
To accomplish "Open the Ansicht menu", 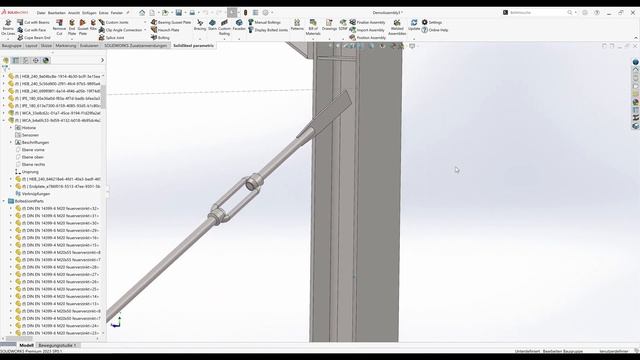I will 74,13.
